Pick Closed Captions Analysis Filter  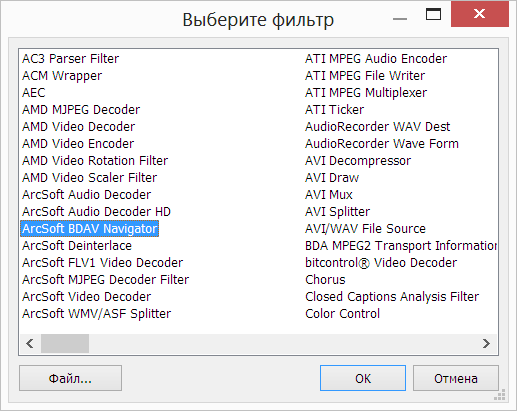(x=392, y=297)
